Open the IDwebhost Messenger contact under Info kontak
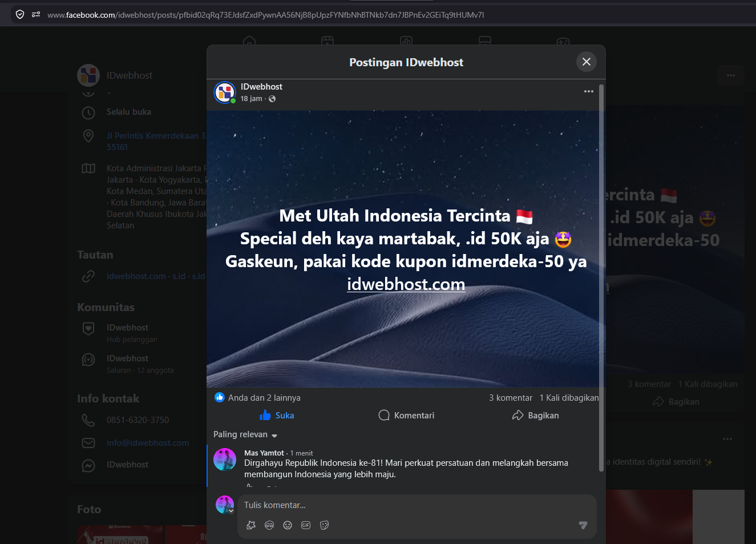Screen dimensions: 756x544 click(x=127, y=465)
